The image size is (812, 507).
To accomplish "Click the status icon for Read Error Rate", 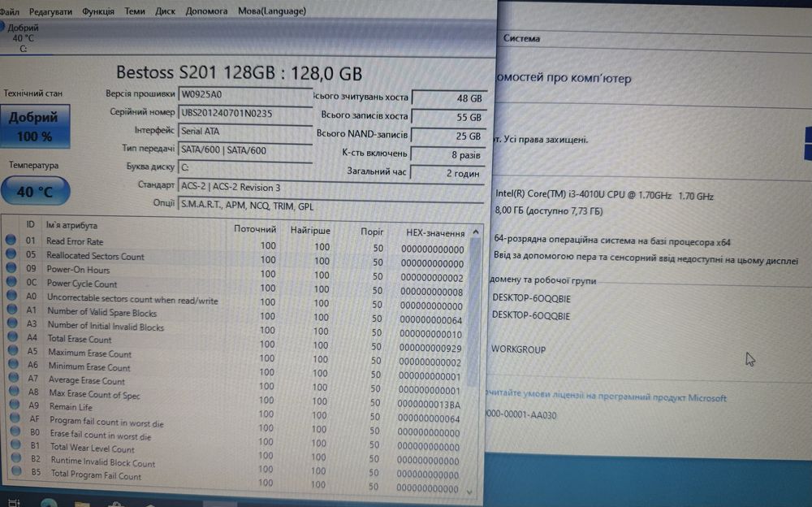I will 11,240.
